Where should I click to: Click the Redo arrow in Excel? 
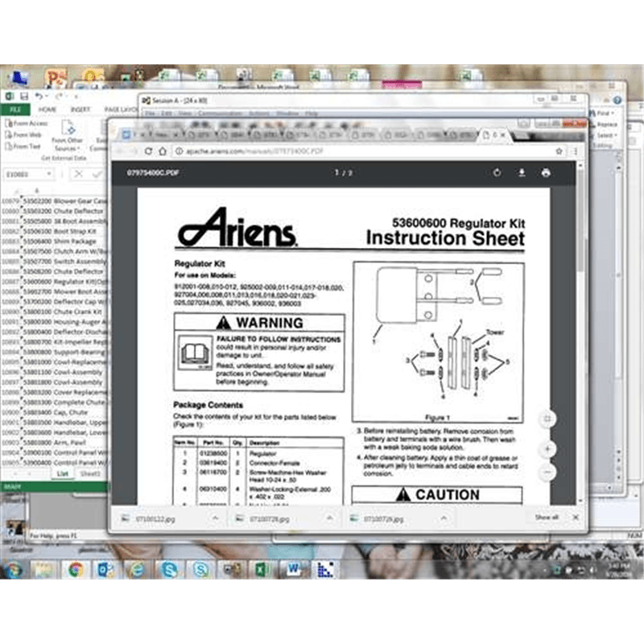59,97
